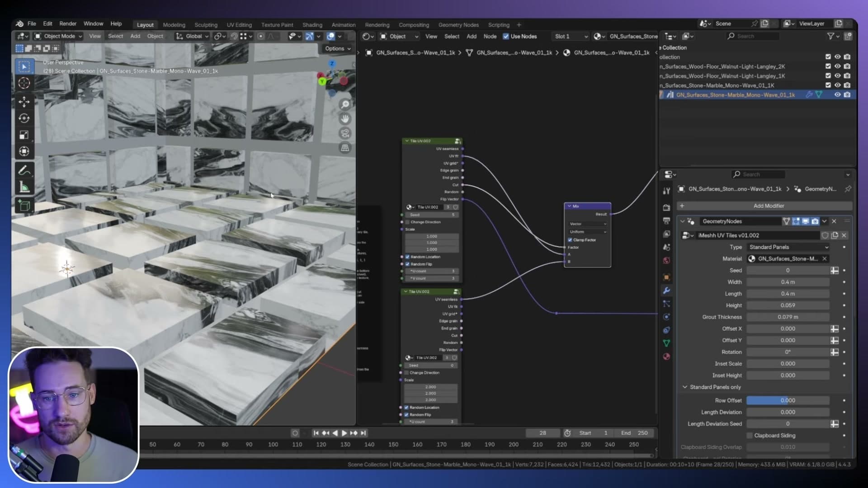Select the Annotate pencil tool

[x=24, y=170]
